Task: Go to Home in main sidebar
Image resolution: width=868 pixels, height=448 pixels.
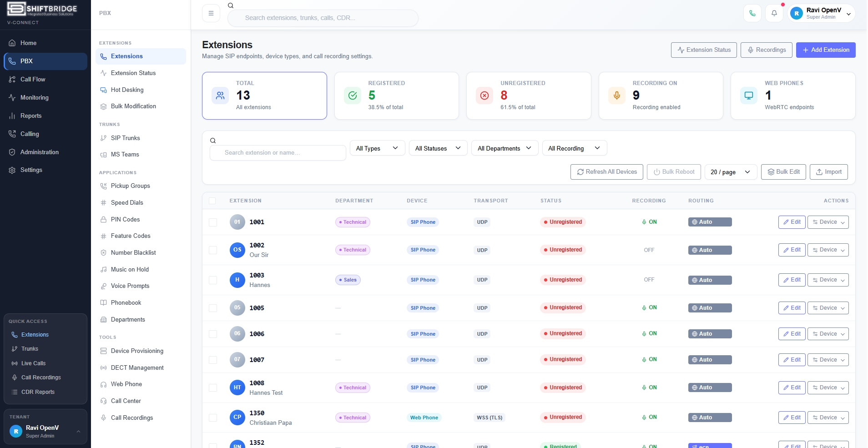Action: [45, 43]
